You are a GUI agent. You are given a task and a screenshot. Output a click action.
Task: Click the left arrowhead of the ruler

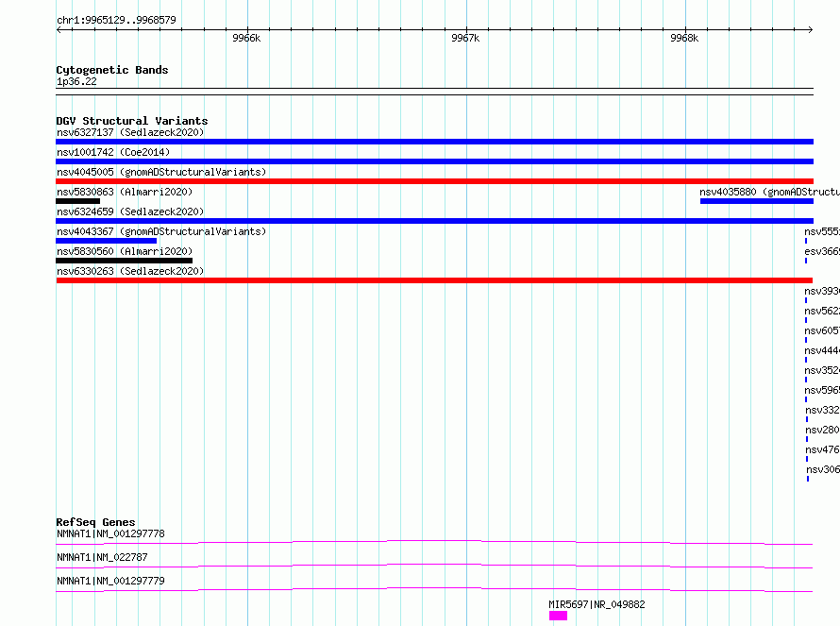tap(59, 29)
